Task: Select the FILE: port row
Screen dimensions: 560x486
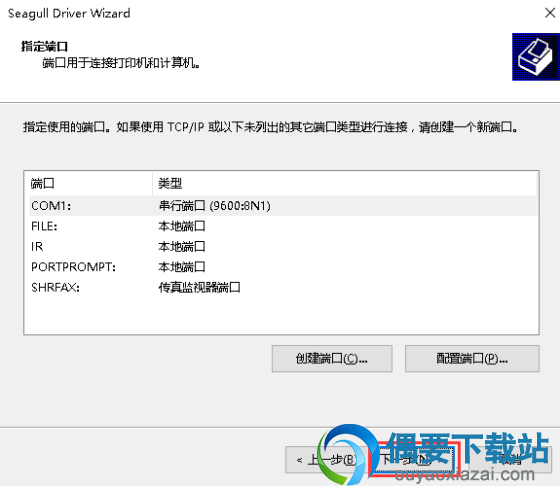Action: click(282, 226)
